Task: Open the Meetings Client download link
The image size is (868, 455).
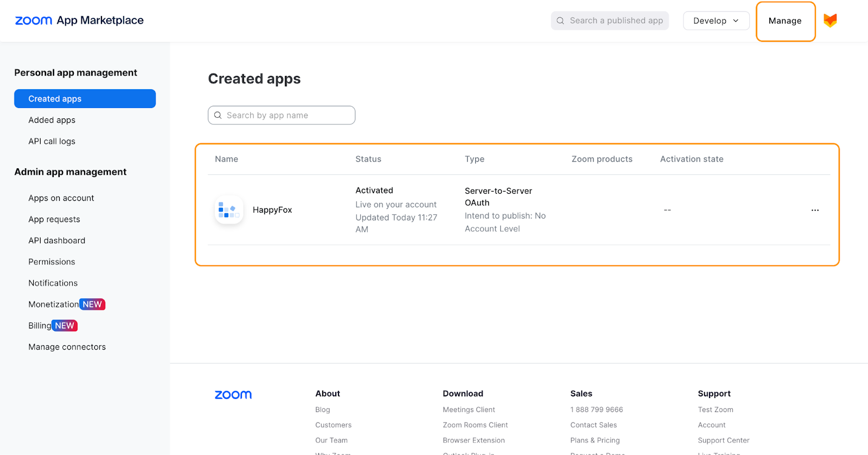Action: click(469, 410)
